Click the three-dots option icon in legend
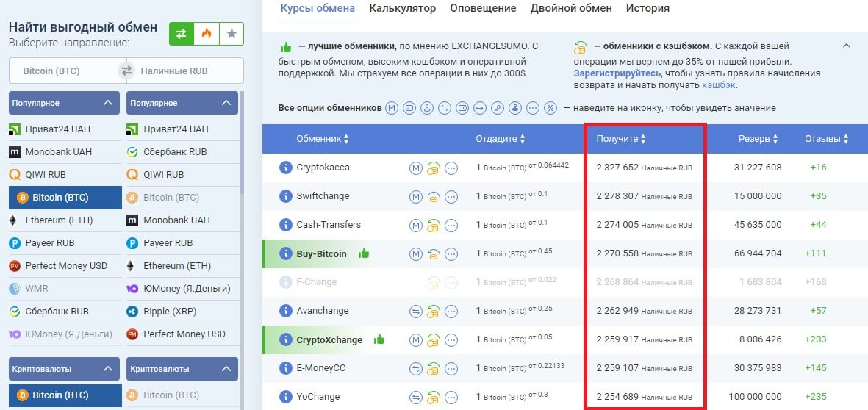The height and width of the screenshot is (410, 868). click(x=533, y=109)
